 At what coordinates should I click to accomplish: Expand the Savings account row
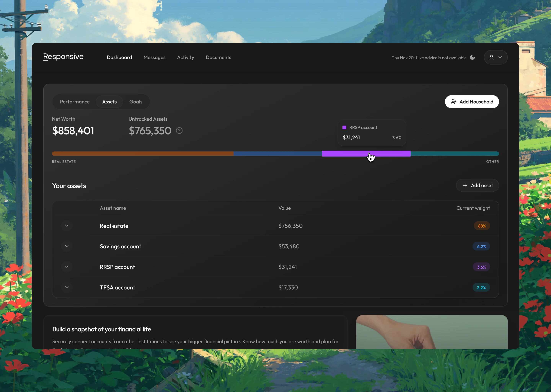pyautogui.click(x=67, y=246)
